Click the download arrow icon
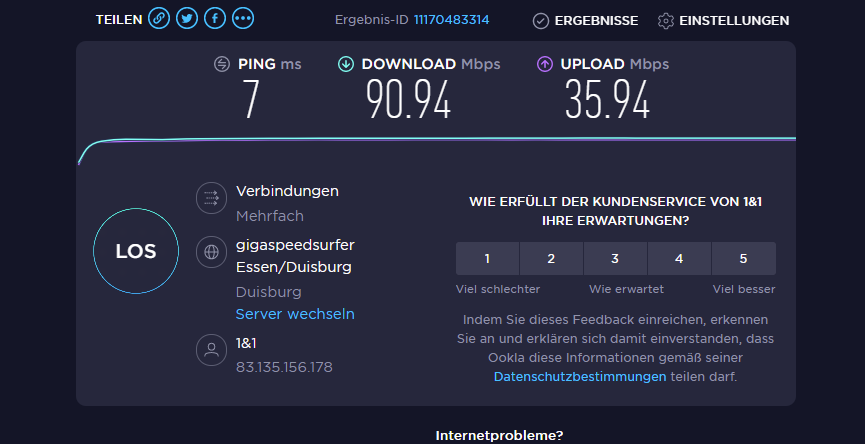The image size is (865, 444). click(346, 64)
